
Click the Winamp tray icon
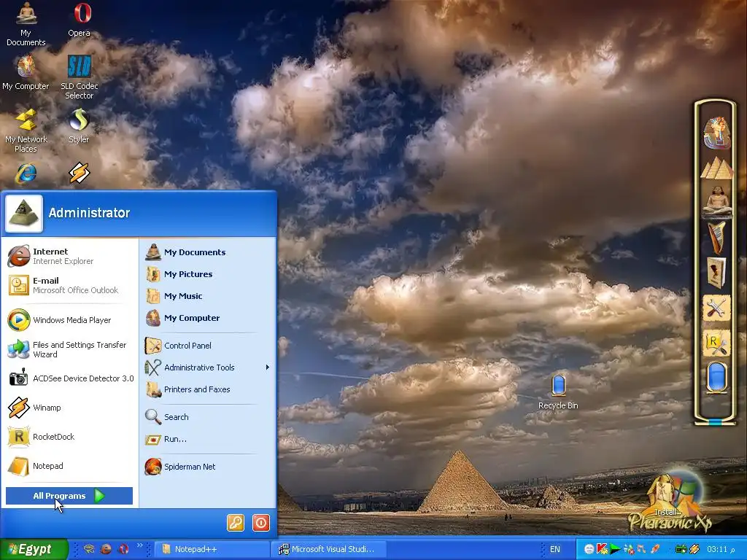(694, 549)
